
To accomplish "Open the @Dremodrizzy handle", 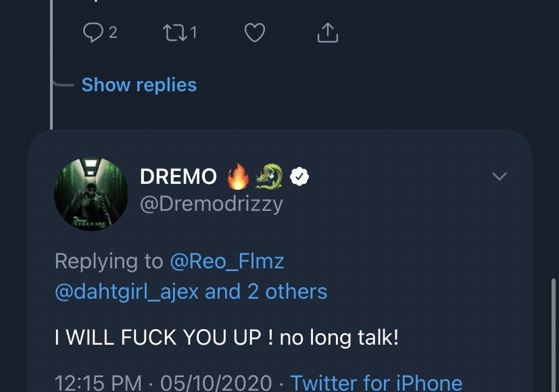I will (x=211, y=204).
